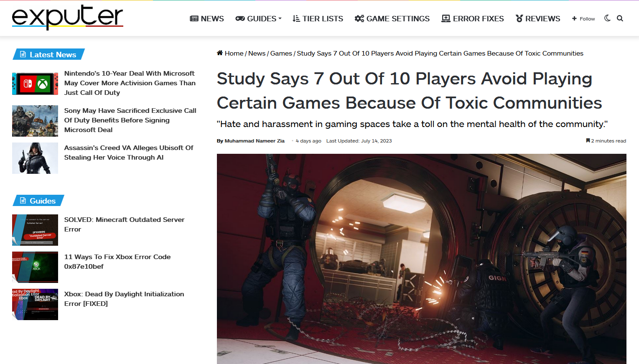Image resolution: width=639 pixels, height=364 pixels.
Task: Open ERROR FIXES menu item
Action: point(473,19)
